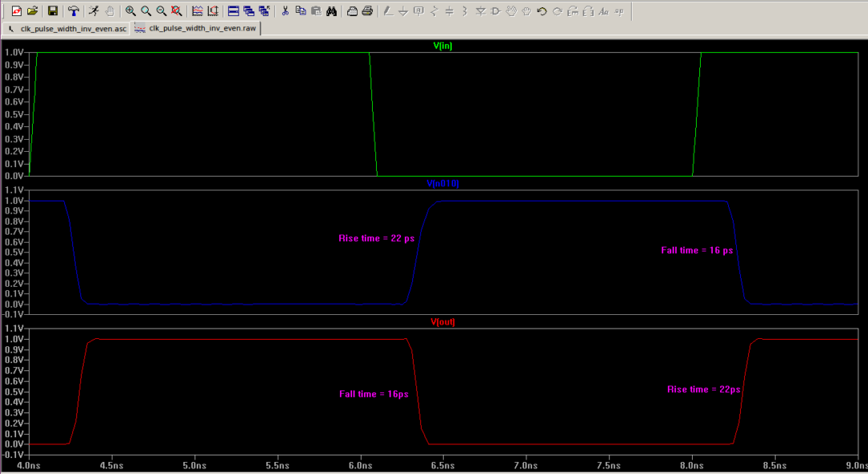The width and height of the screenshot is (868, 474).
Task: Place a ground symbol
Action: (x=403, y=11)
